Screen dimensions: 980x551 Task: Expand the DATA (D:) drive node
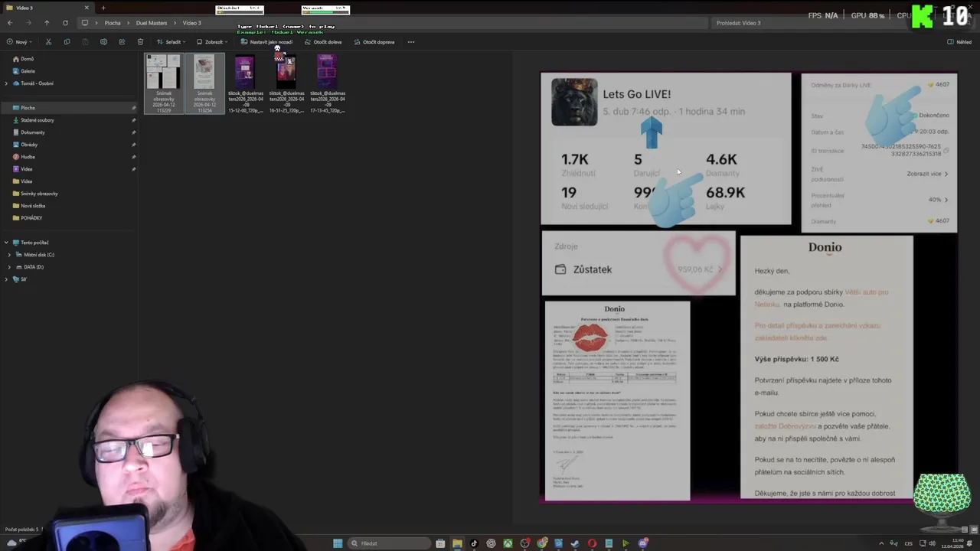(x=9, y=267)
